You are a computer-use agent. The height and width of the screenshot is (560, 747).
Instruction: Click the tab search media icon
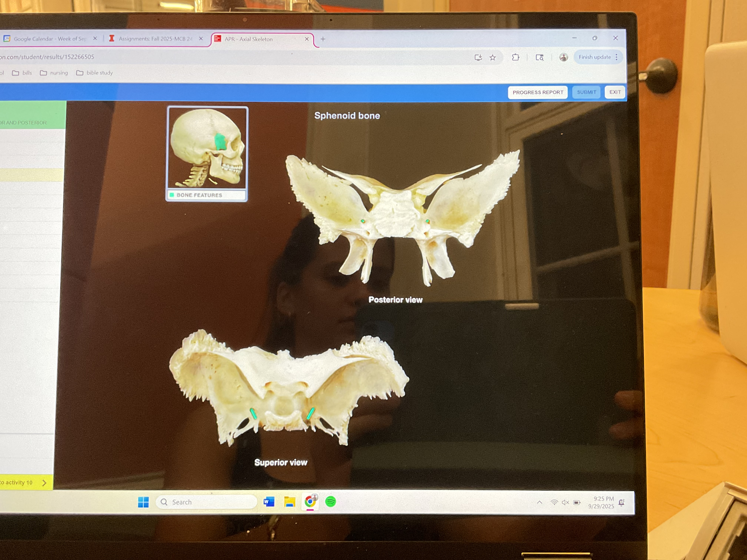tap(540, 58)
